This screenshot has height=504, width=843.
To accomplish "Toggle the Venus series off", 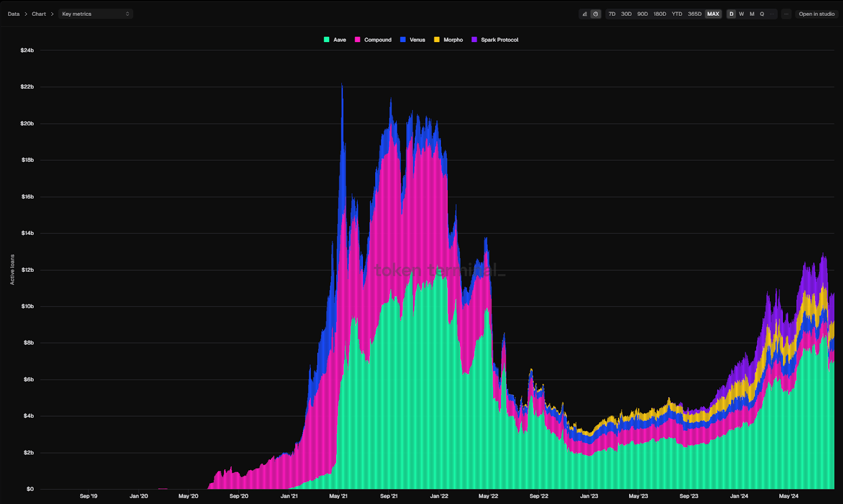I will click(413, 39).
